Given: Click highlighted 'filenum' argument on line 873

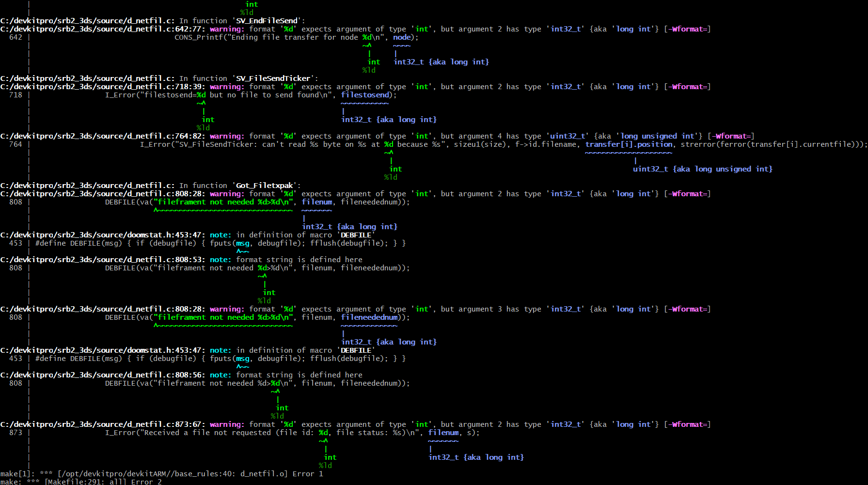Looking at the screenshot, I should (x=443, y=433).
